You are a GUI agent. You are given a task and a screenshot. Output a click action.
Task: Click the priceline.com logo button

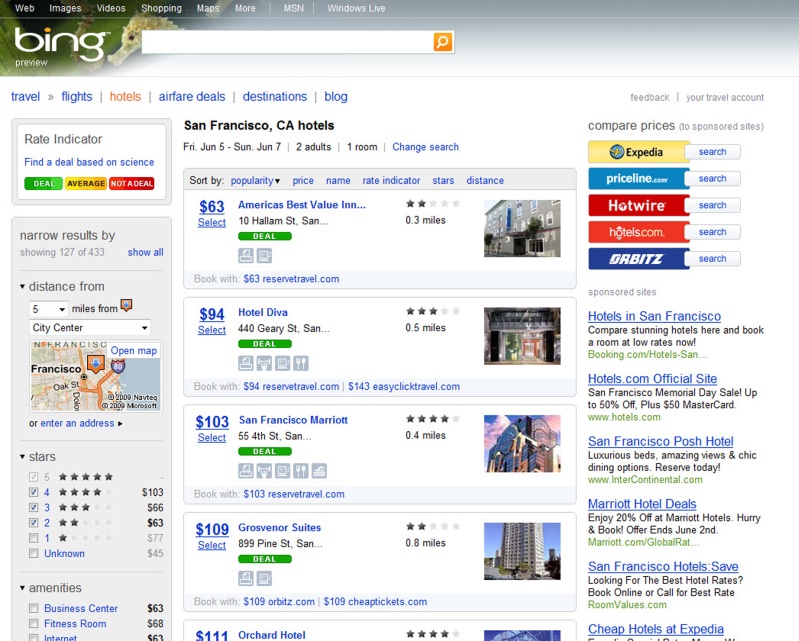point(638,178)
